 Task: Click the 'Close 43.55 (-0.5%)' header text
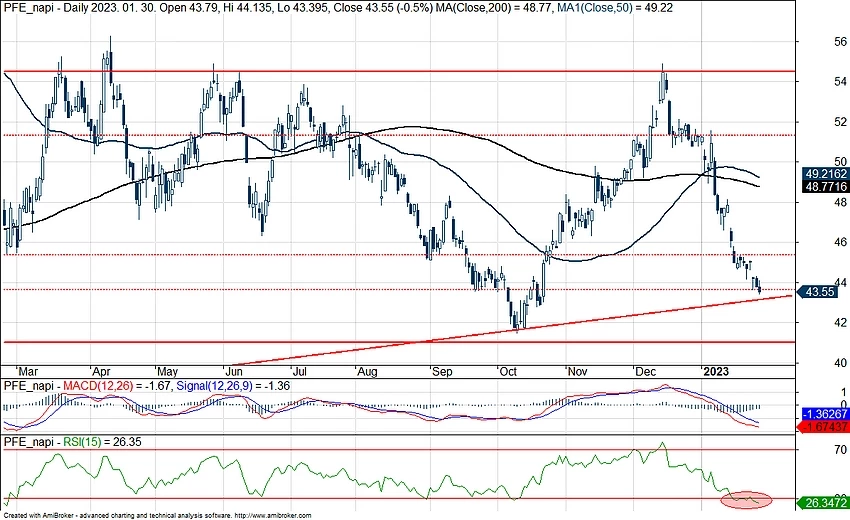click(x=383, y=8)
